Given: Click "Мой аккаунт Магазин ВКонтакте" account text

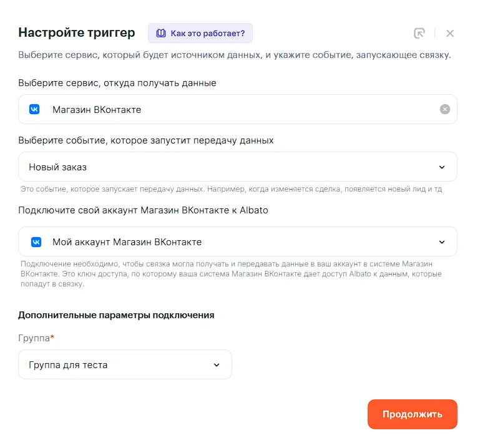Looking at the screenshot, I should pos(127,242).
